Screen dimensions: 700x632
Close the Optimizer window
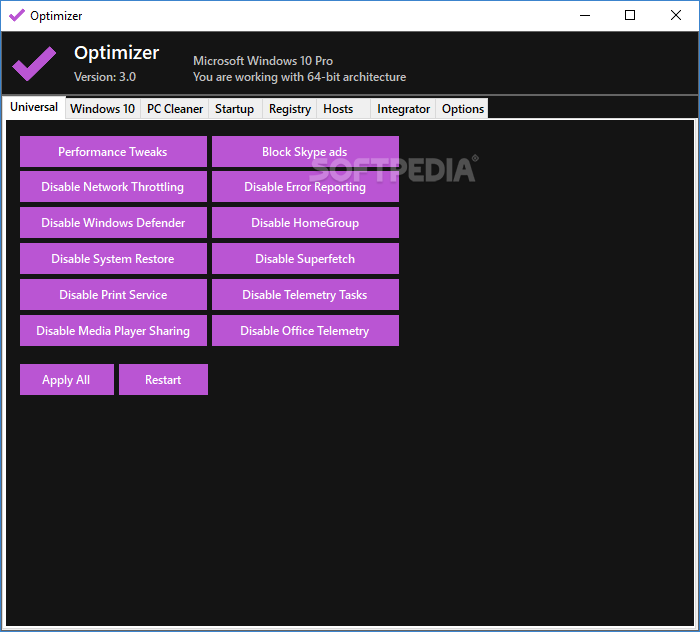[x=675, y=16]
